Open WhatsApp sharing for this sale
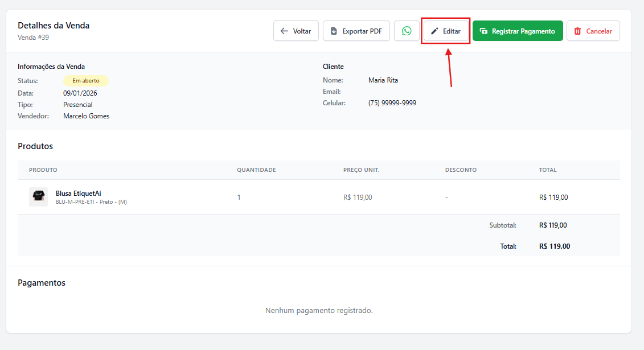The image size is (644, 350). point(407,31)
